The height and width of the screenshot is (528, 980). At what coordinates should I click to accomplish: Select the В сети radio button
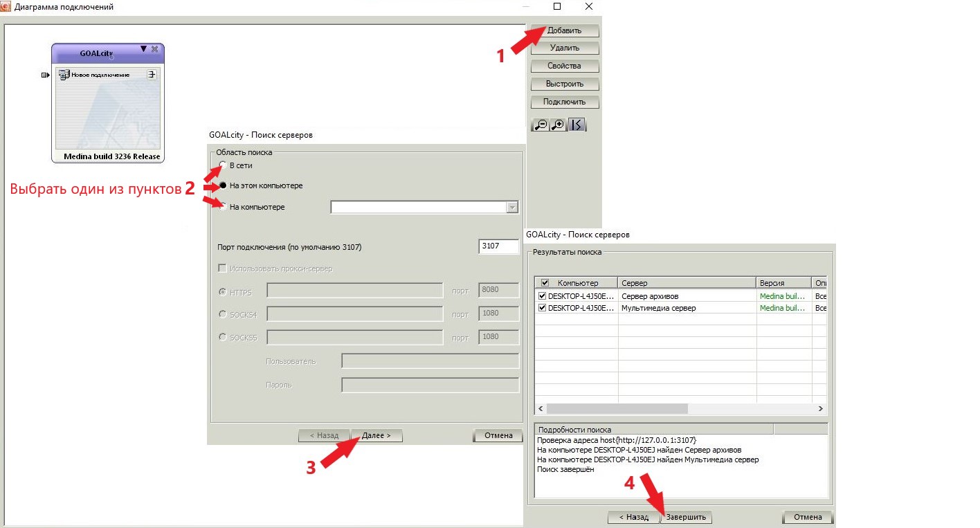tap(222, 165)
